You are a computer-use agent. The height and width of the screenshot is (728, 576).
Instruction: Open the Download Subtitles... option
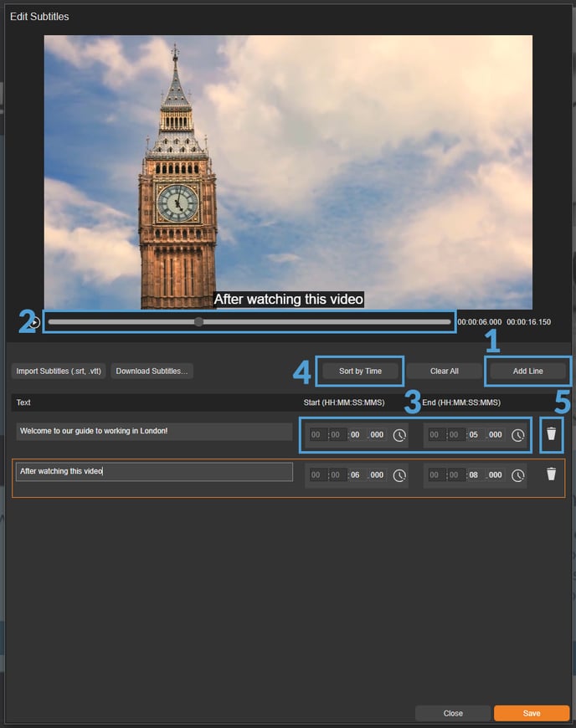pos(152,371)
